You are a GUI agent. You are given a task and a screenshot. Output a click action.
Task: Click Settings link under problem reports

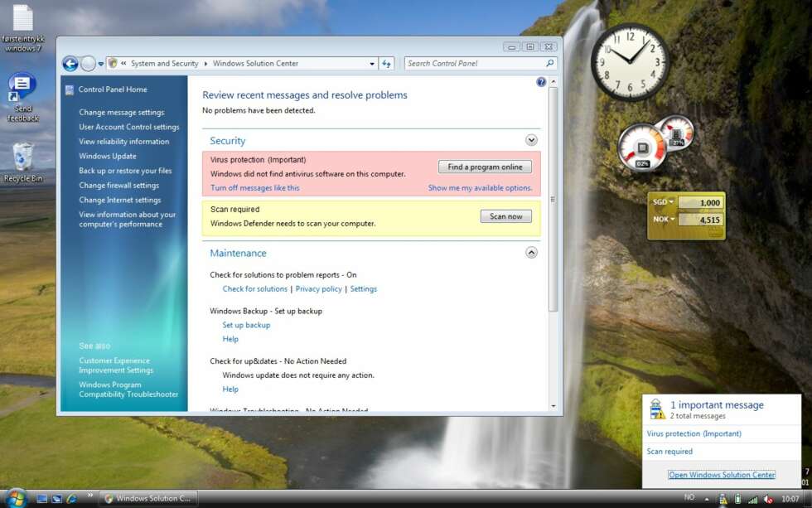coord(364,289)
